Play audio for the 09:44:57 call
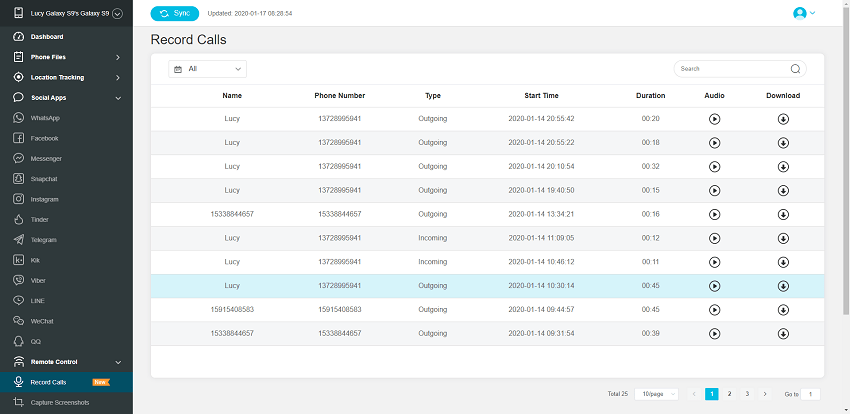The image size is (850, 414). coord(714,310)
